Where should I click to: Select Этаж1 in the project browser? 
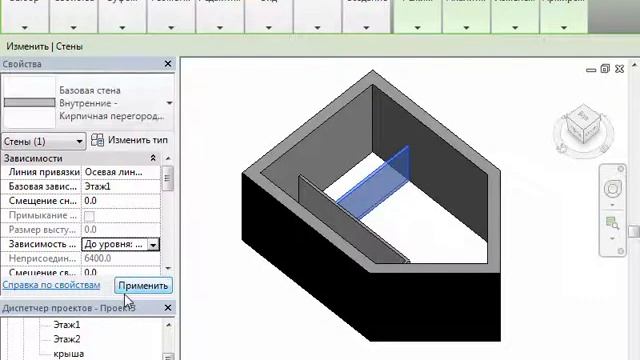coord(67,325)
